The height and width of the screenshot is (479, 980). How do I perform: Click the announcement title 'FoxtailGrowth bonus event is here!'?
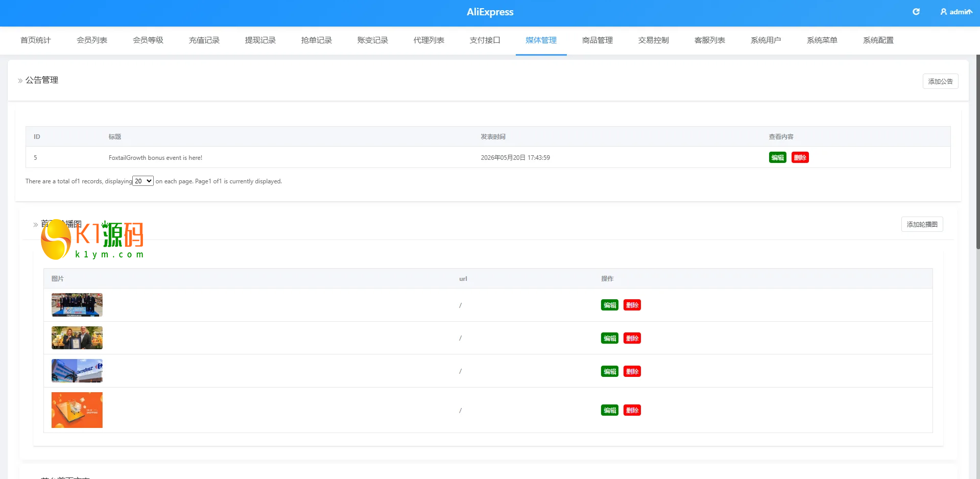(155, 158)
